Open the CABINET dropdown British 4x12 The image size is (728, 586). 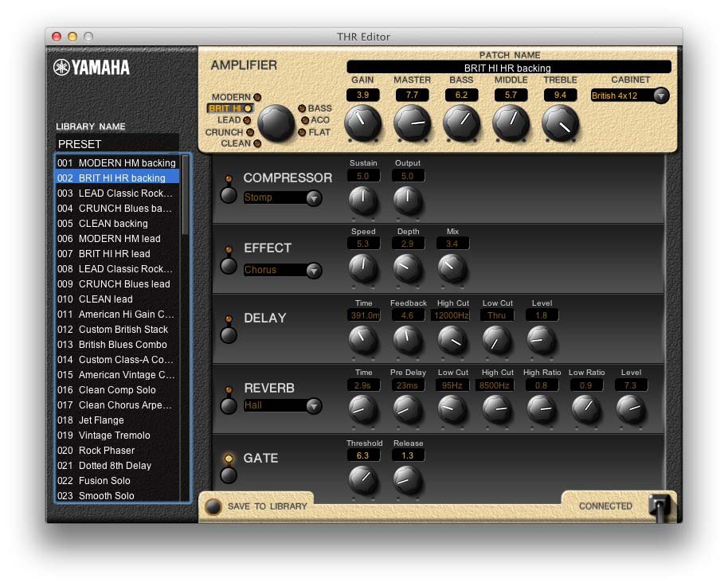629,96
